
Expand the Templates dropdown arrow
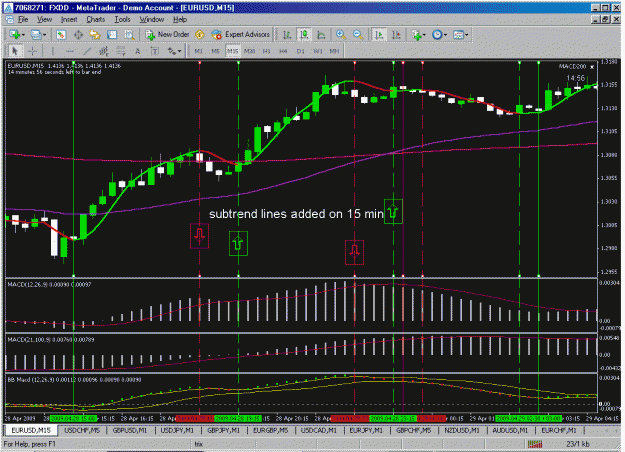coord(466,35)
